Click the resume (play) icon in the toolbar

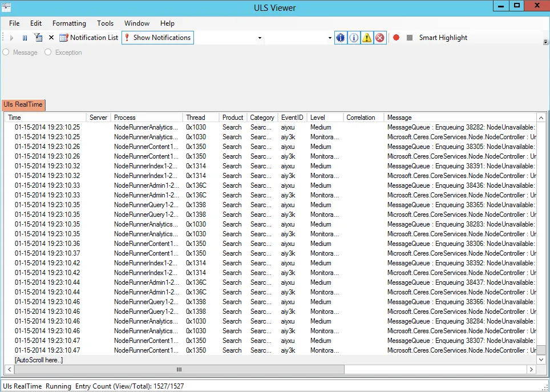tap(11, 38)
